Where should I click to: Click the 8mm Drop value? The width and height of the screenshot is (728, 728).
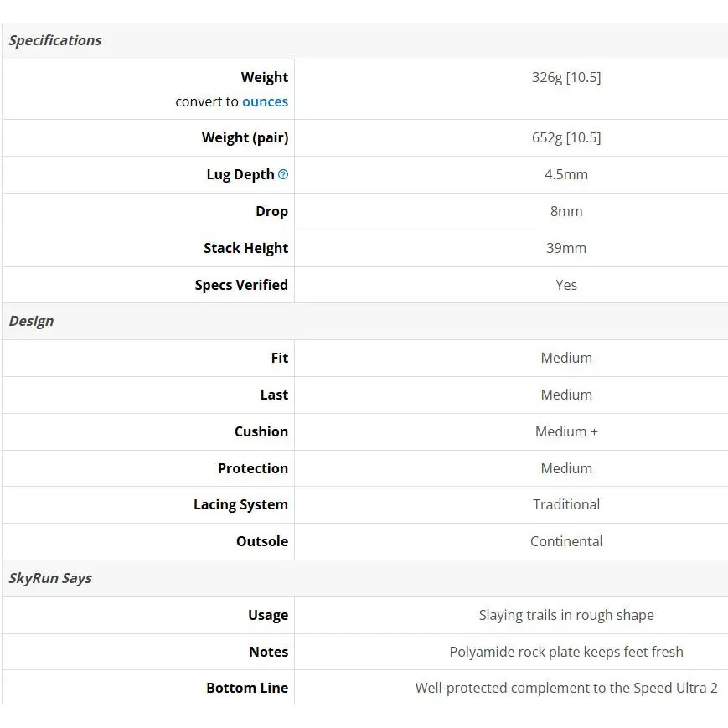(x=566, y=211)
